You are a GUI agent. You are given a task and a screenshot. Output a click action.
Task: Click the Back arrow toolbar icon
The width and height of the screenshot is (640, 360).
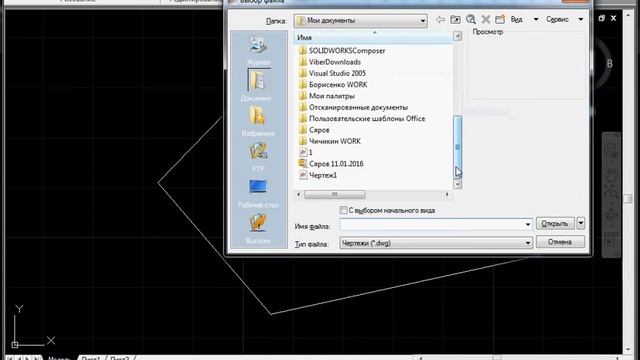pyautogui.click(x=440, y=20)
